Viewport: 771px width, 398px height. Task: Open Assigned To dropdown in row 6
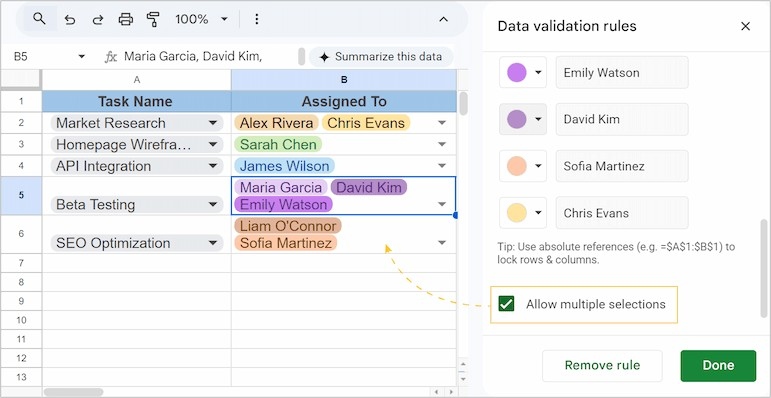[x=442, y=243]
